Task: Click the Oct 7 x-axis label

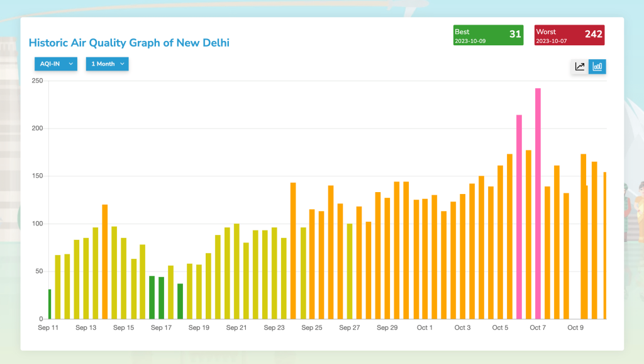Action: click(538, 328)
